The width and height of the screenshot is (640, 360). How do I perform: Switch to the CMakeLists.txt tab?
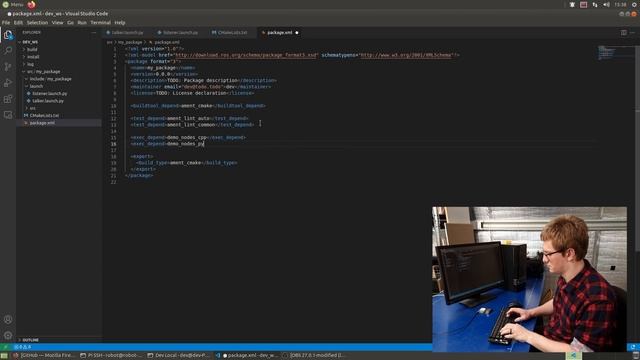(232, 33)
